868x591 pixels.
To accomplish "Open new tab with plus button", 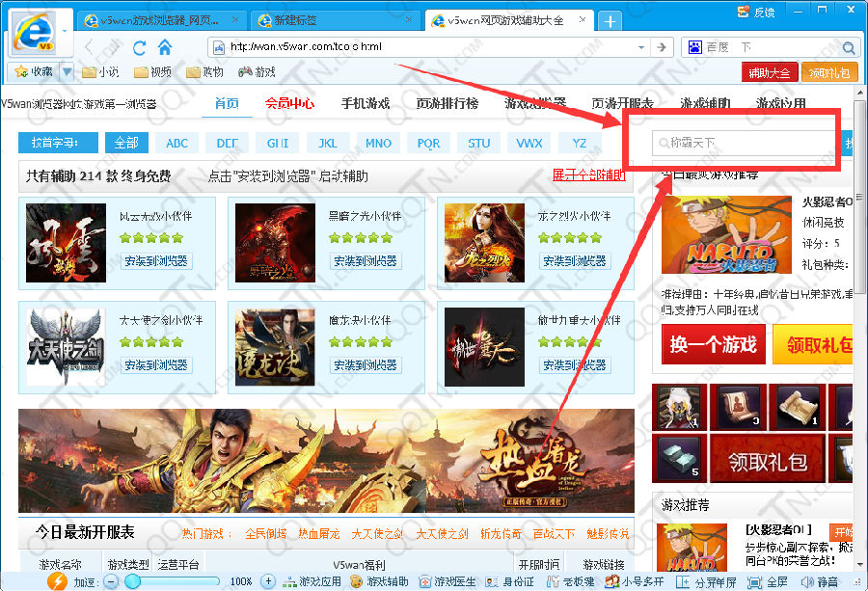I will [610, 21].
